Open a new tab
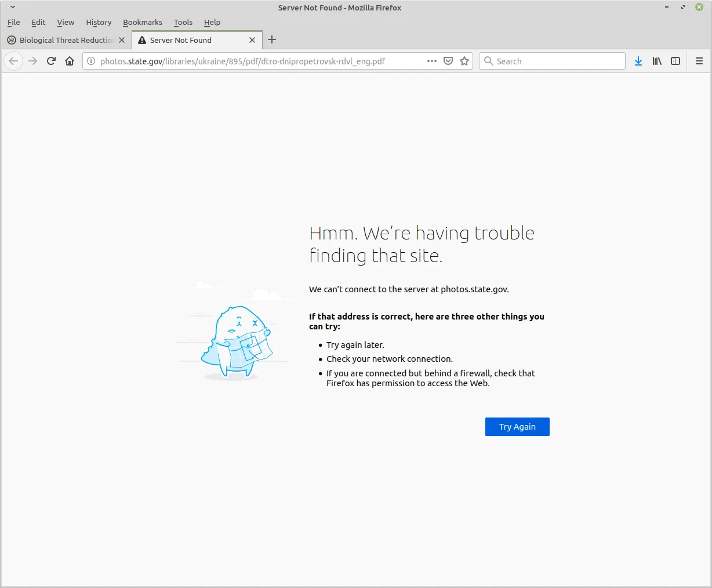Screen dimensions: 712x588 click(272, 39)
